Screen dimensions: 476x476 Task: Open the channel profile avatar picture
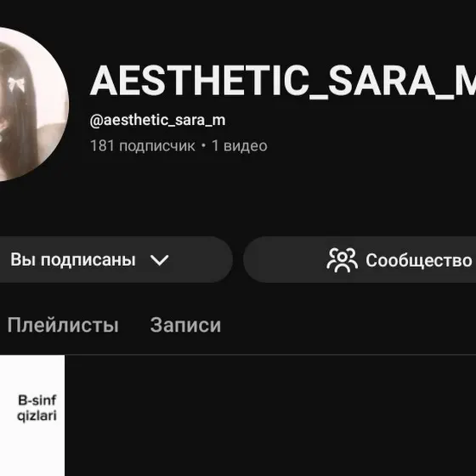[x=34, y=105]
